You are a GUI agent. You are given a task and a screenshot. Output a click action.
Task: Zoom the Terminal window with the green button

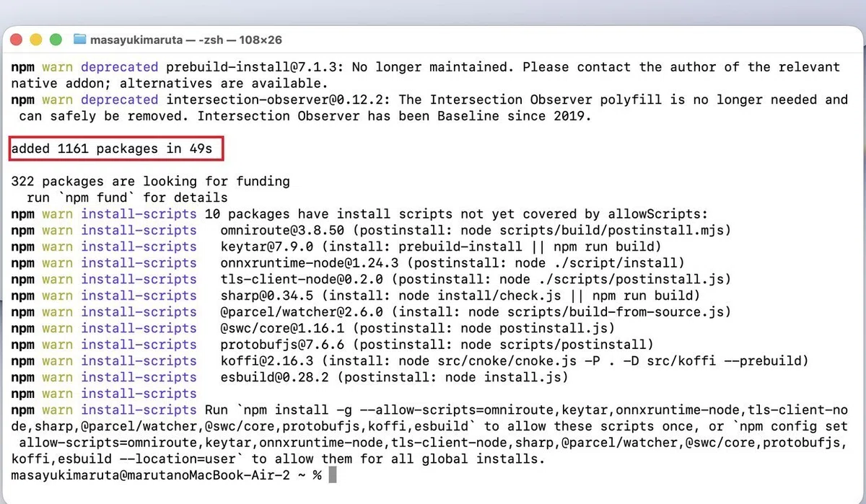[56, 39]
